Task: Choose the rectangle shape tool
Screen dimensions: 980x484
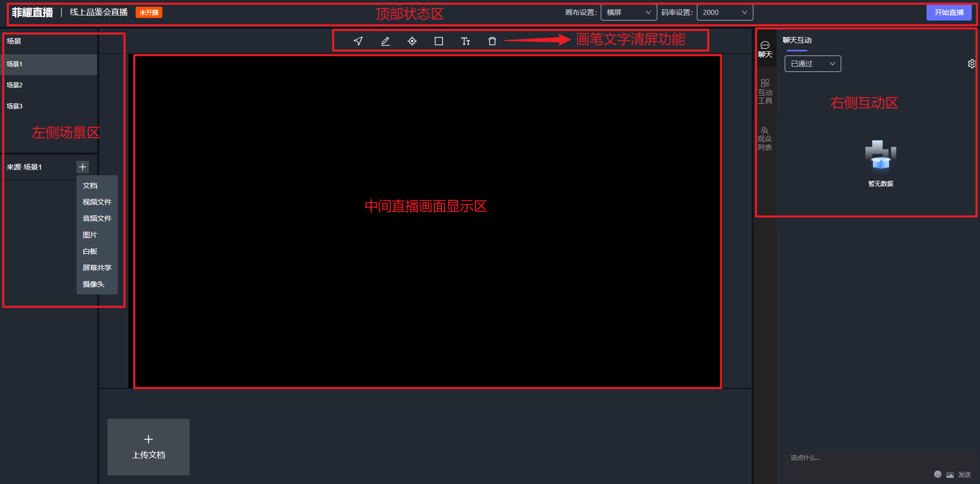Action: [x=438, y=41]
